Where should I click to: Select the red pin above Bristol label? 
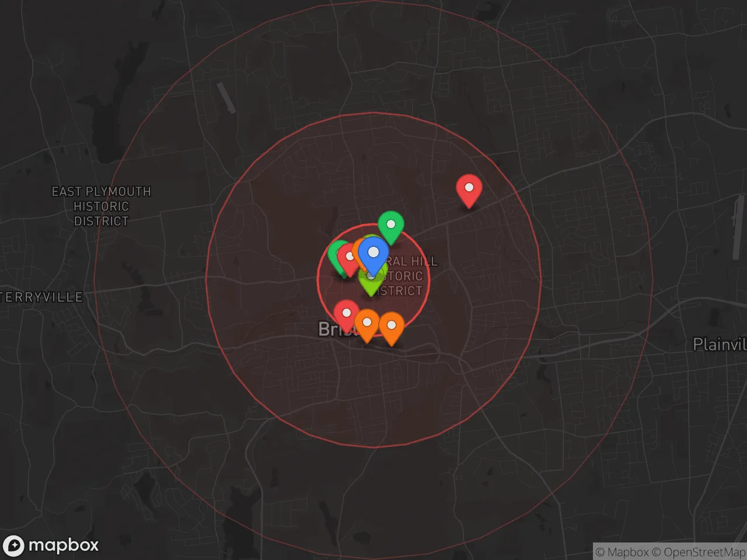click(345, 314)
